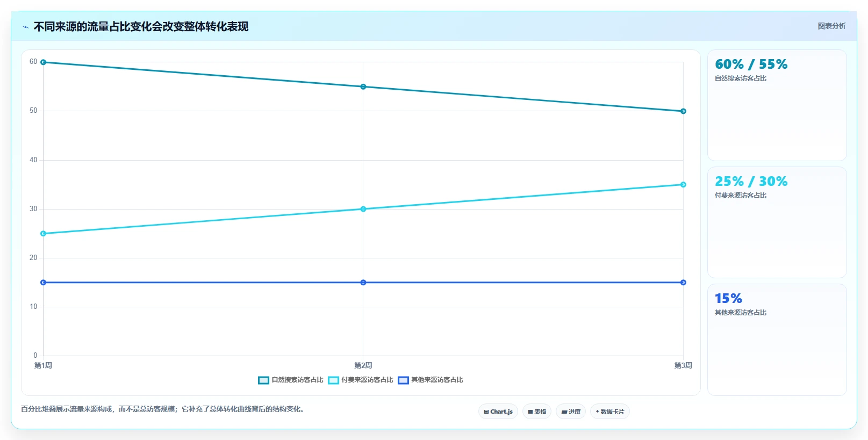Click the y-axis label 40

click(33, 160)
